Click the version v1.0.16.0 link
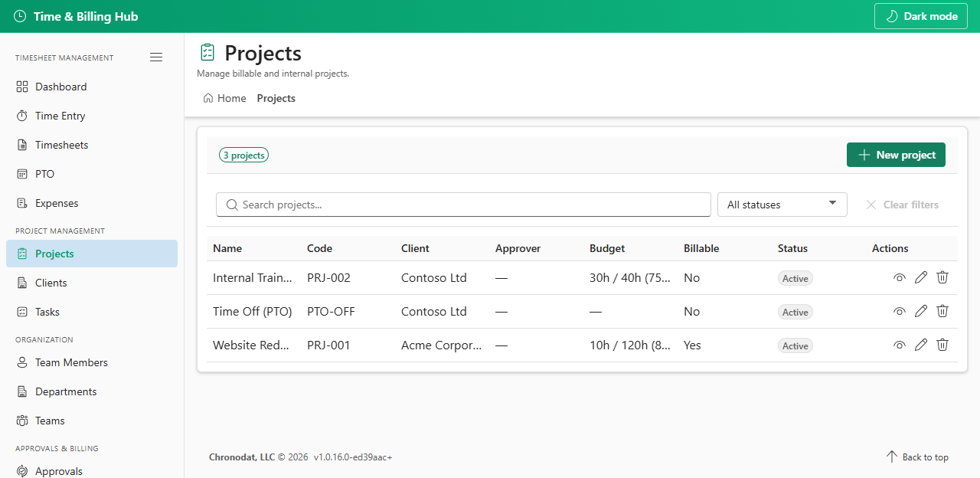Viewport: 980px width, 478px height. (x=353, y=457)
